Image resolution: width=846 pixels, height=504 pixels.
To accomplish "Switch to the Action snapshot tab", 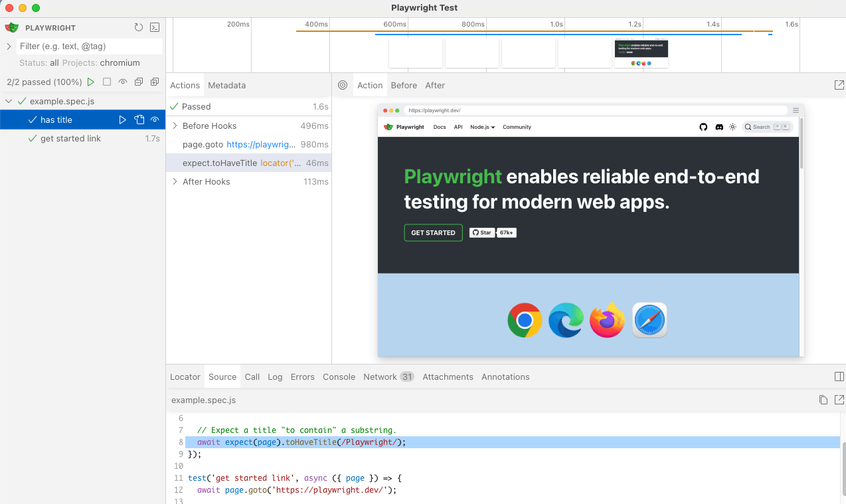I will pos(370,86).
